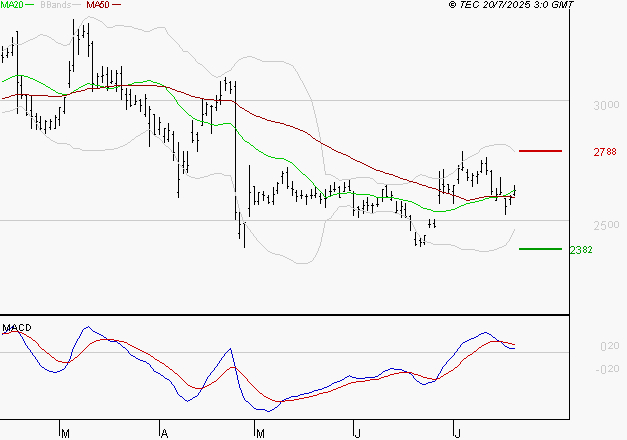The height and width of the screenshot is (440, 627).
Task: Select the positive 0.20 MACD axis label
Action: 608,346
